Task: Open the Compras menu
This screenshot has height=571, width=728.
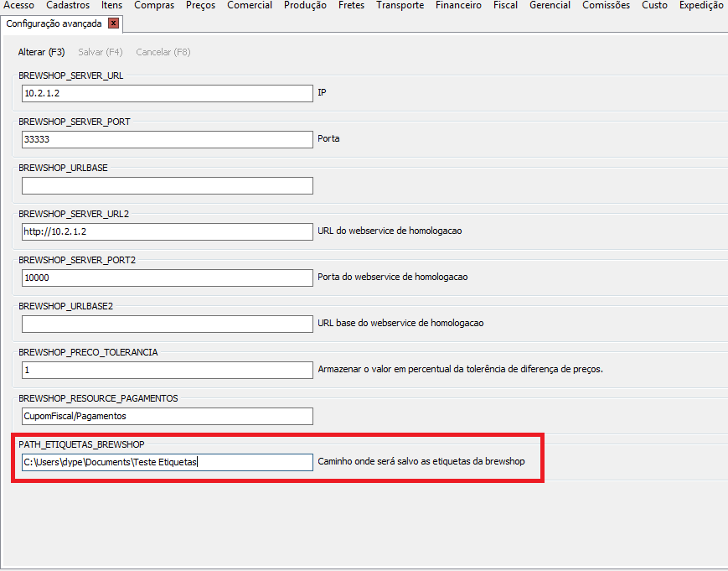Action: (x=154, y=5)
